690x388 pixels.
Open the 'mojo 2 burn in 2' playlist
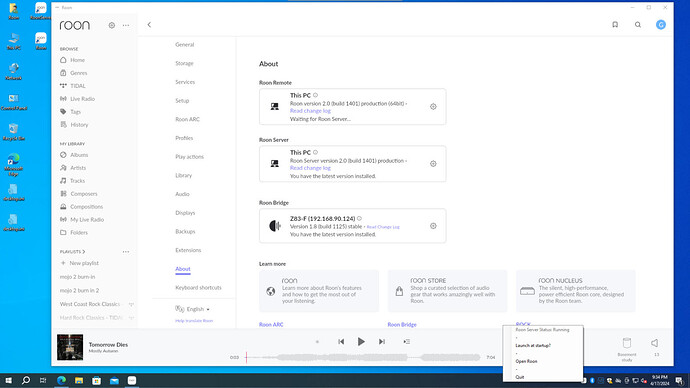pos(80,290)
